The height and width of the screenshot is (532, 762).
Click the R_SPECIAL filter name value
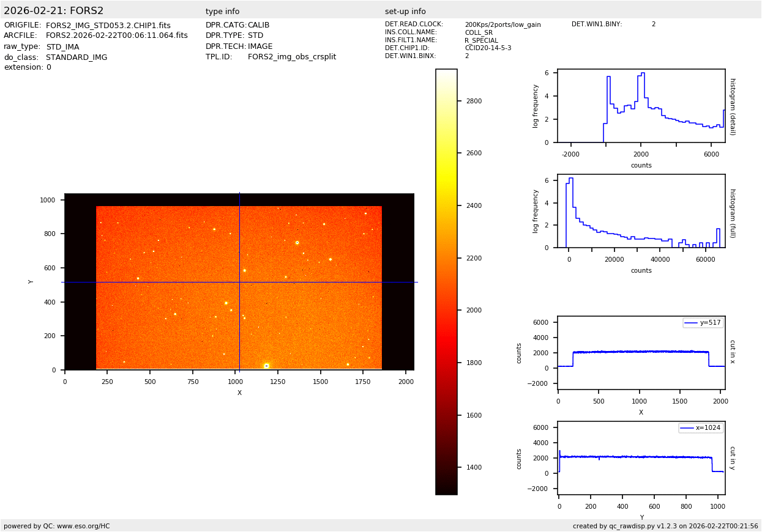[x=481, y=40]
